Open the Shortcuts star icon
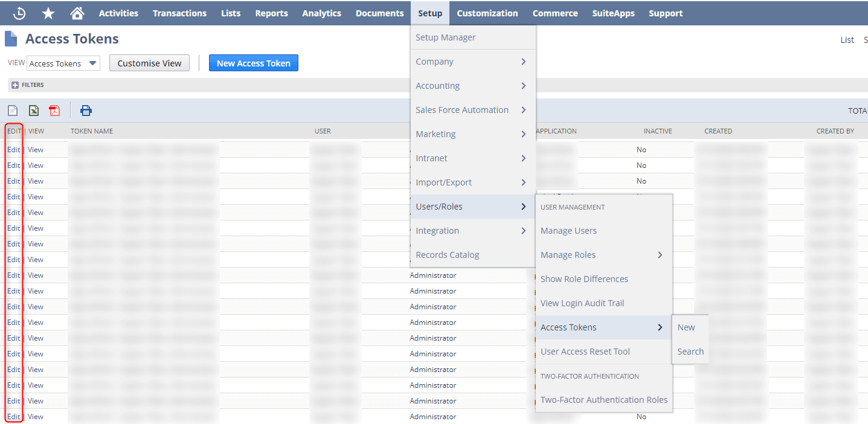 point(48,13)
